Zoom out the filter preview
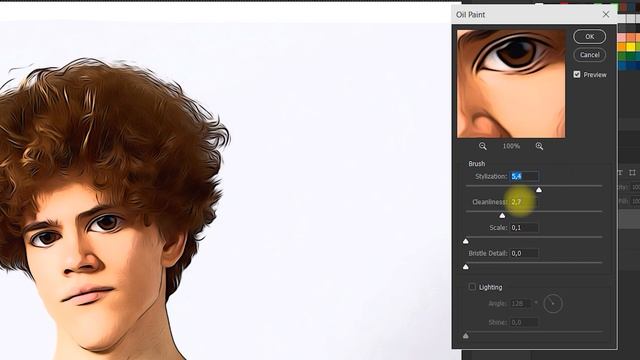640x360 pixels. click(482, 146)
